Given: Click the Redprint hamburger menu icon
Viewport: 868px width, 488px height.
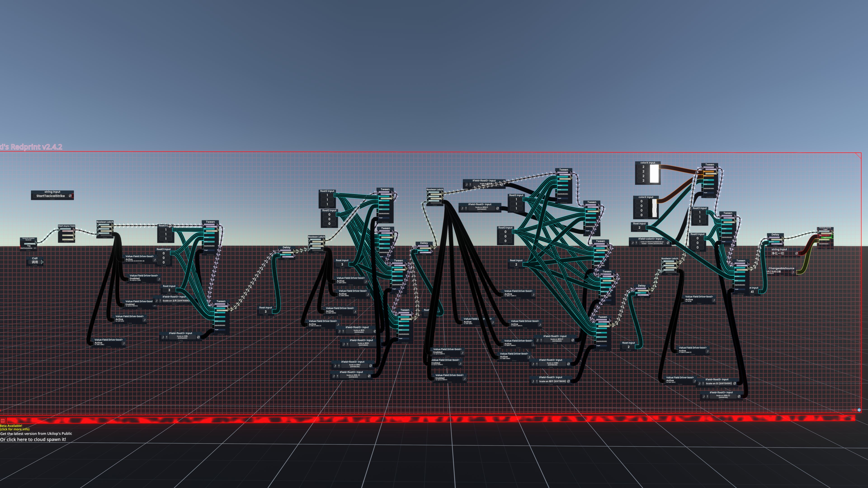Looking at the screenshot, I should 3,420.
